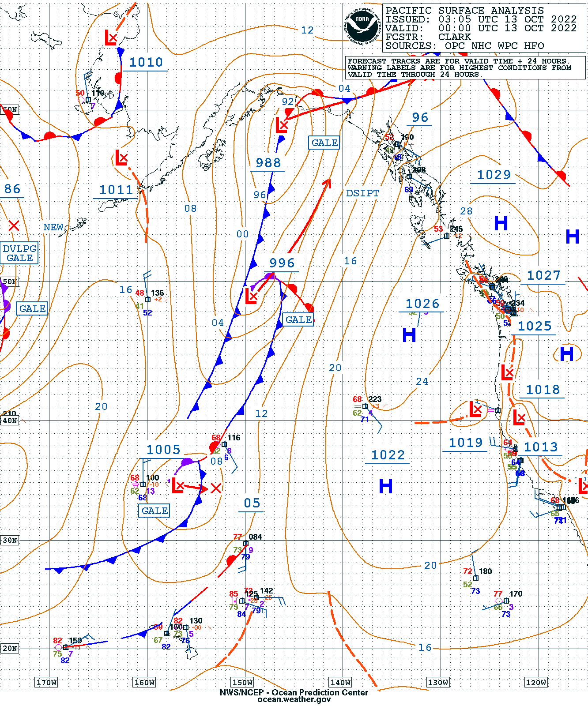Select the 1022 pressure label
588x706 pixels.
click(388, 455)
